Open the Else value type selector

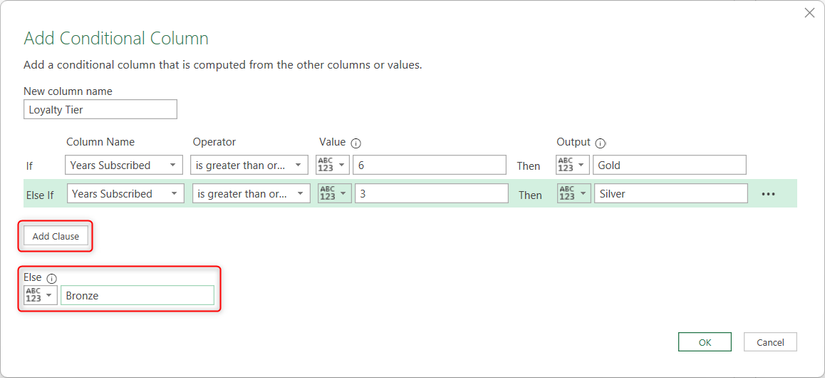(x=40, y=295)
